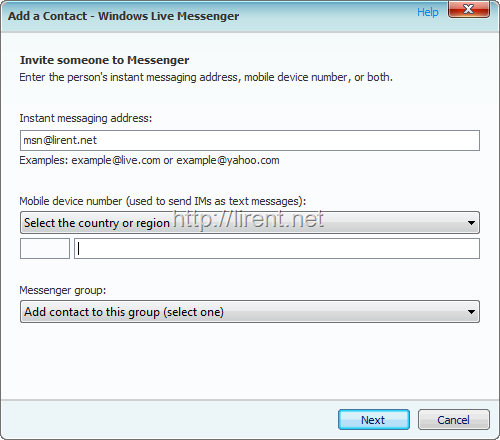Select the http://lirent.net watermark text
The width and height of the screenshot is (500, 440).
click(248, 220)
